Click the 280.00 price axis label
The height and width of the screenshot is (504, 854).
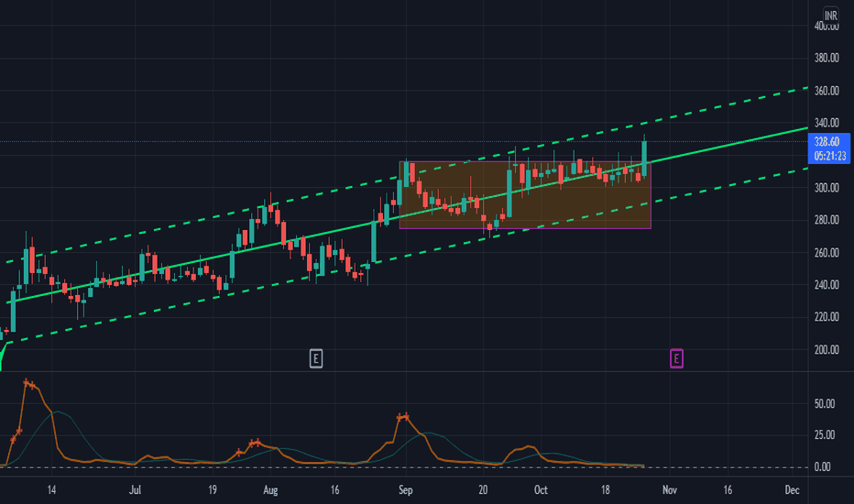pos(827,220)
